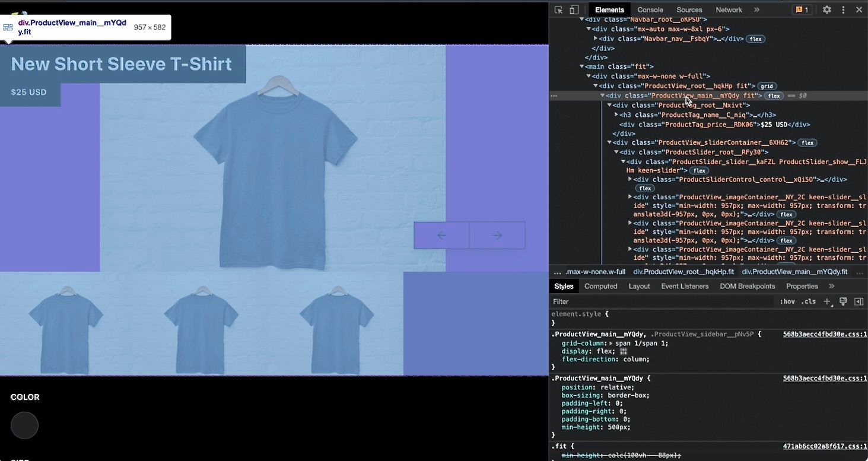
Task: Click inside the styles Filter input field
Action: coord(623,301)
